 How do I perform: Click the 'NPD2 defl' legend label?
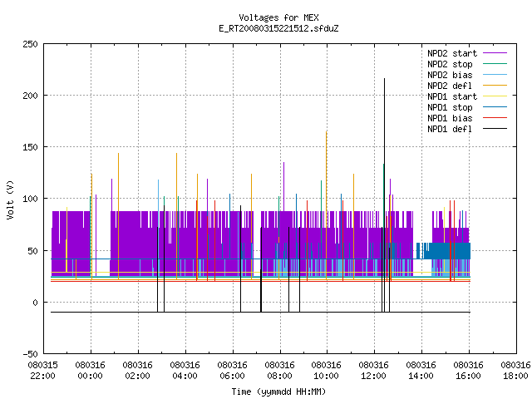tap(450, 86)
